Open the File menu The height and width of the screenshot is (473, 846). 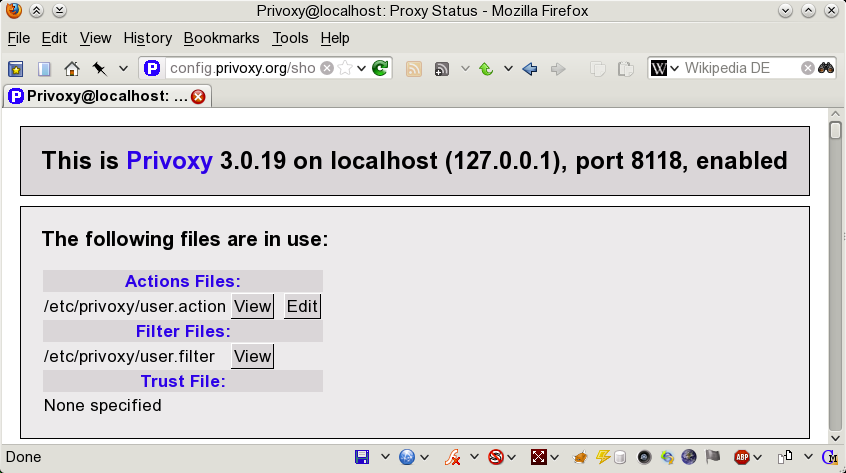pyautogui.click(x=19, y=38)
